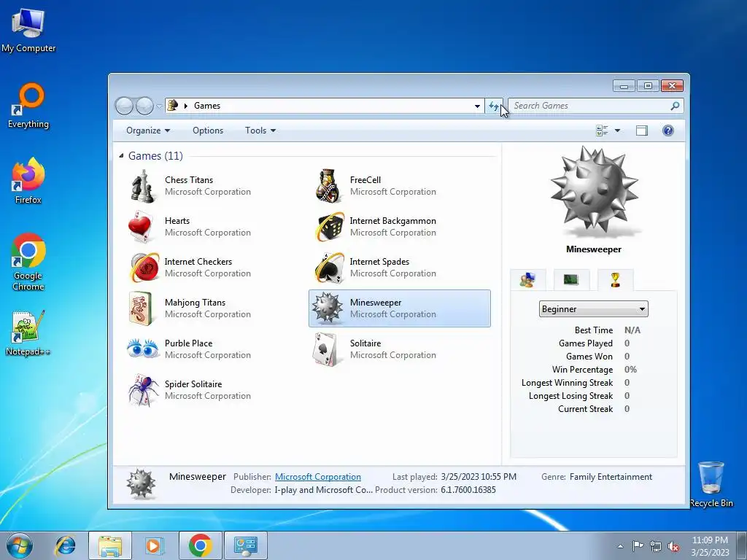The image size is (747, 560).
Task: Open Windows Explorer from taskbar
Action: (110, 545)
